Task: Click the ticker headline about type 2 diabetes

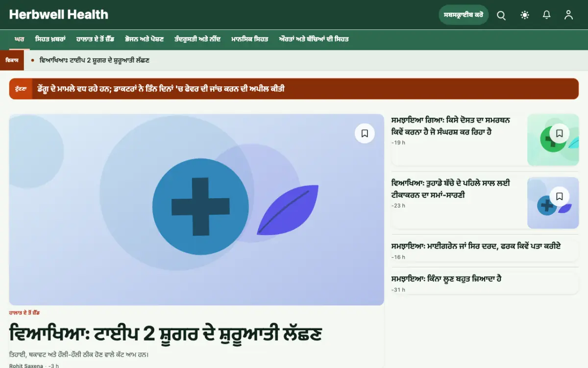Action: [x=94, y=60]
